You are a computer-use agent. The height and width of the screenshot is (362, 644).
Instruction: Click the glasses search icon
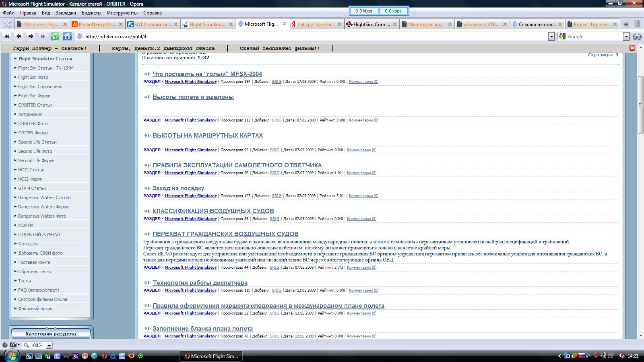(x=637, y=37)
